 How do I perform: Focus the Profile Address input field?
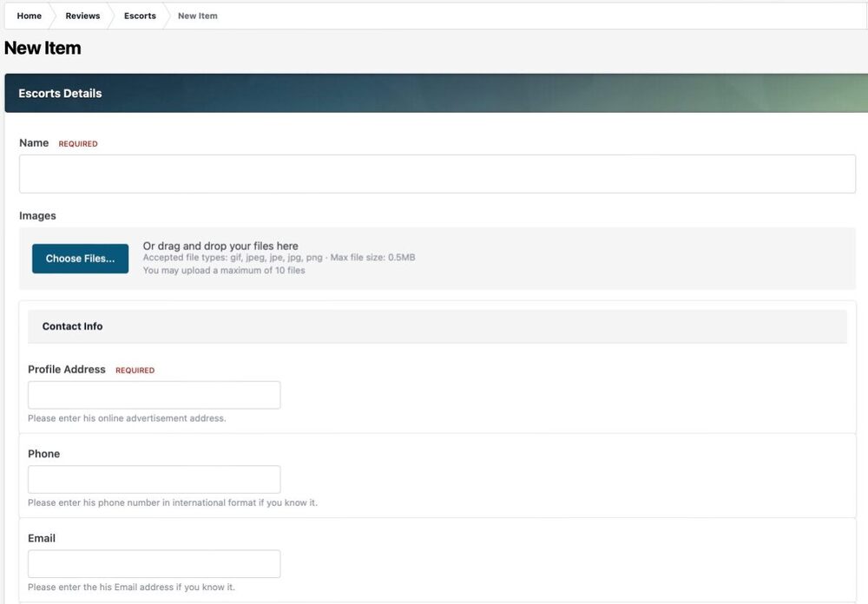[155, 395]
